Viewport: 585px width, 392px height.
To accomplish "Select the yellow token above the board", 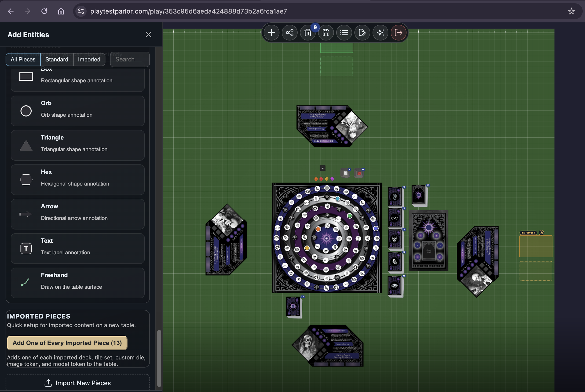I will pyautogui.click(x=327, y=179).
